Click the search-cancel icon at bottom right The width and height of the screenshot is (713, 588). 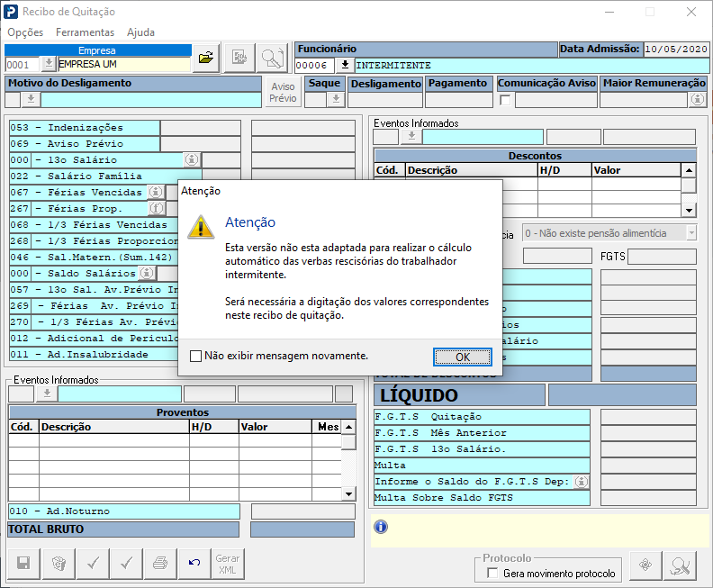[x=680, y=565]
